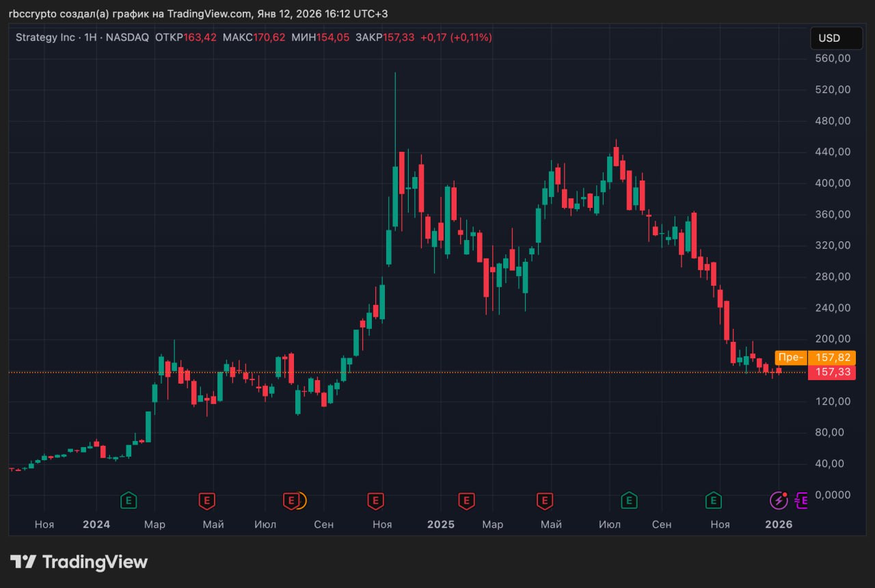Click red earnings marker between Сен and 2025
This screenshot has width=875, height=588.
[375, 500]
